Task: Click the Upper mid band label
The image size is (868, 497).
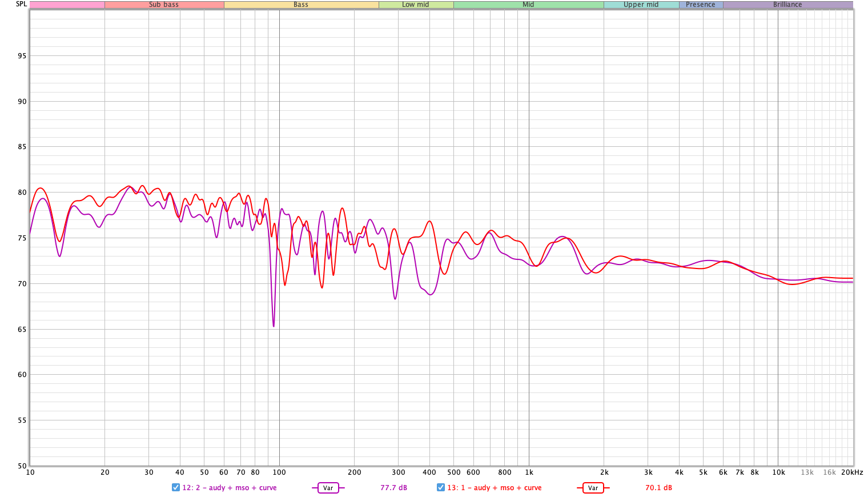Action: point(641,5)
